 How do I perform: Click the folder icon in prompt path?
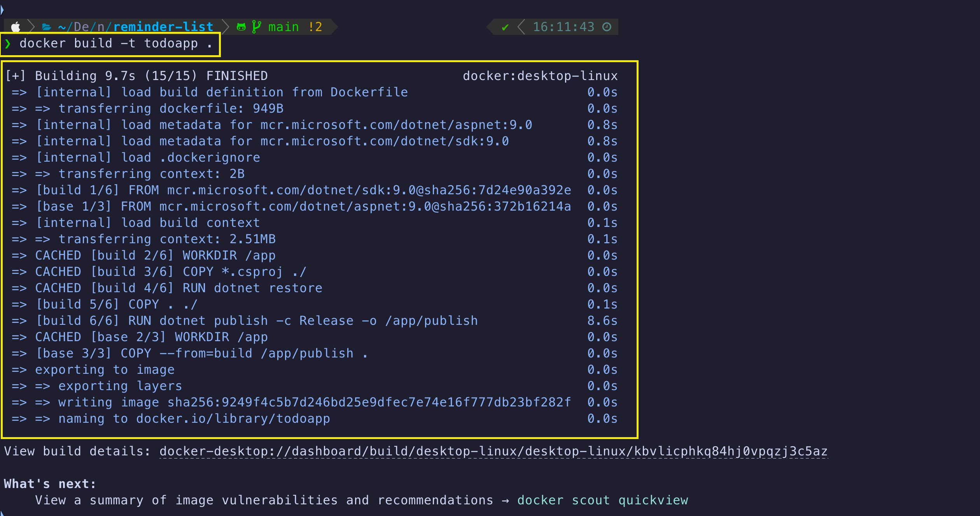tap(47, 27)
